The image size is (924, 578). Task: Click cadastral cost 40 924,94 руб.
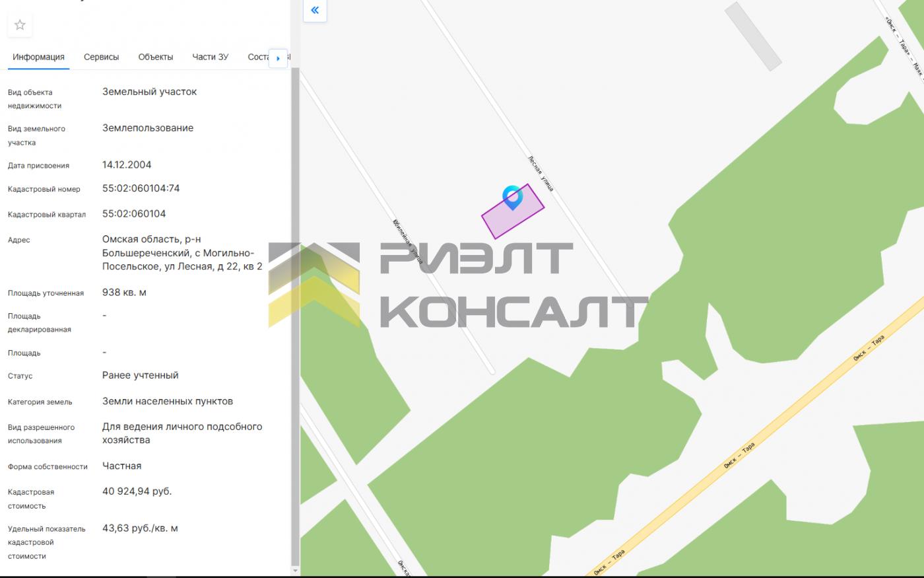pyautogui.click(x=137, y=491)
